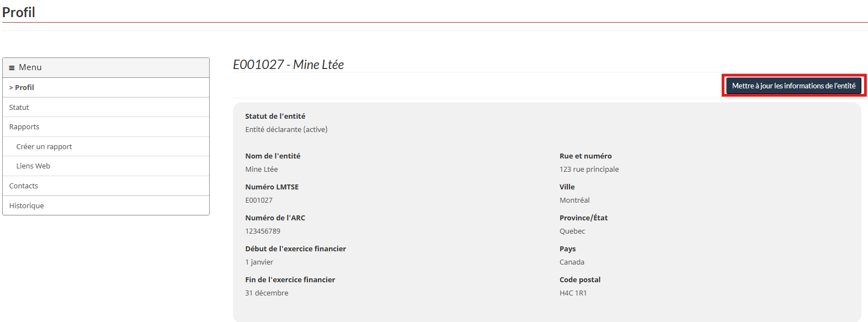Click the E001027 - Mine Ltée heading
Viewport: 868px width, 322px height.
coord(288,65)
